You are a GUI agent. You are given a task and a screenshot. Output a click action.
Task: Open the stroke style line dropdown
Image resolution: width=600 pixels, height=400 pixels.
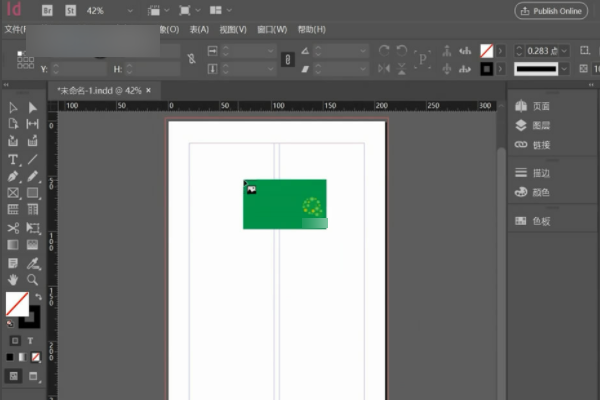pyautogui.click(x=565, y=68)
